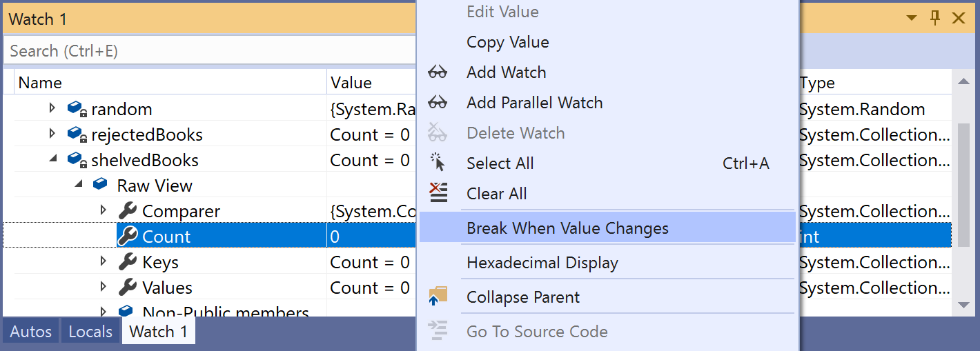Click the scroll down arrow of watch list
Image resolution: width=980 pixels, height=351 pixels.
coord(963,304)
